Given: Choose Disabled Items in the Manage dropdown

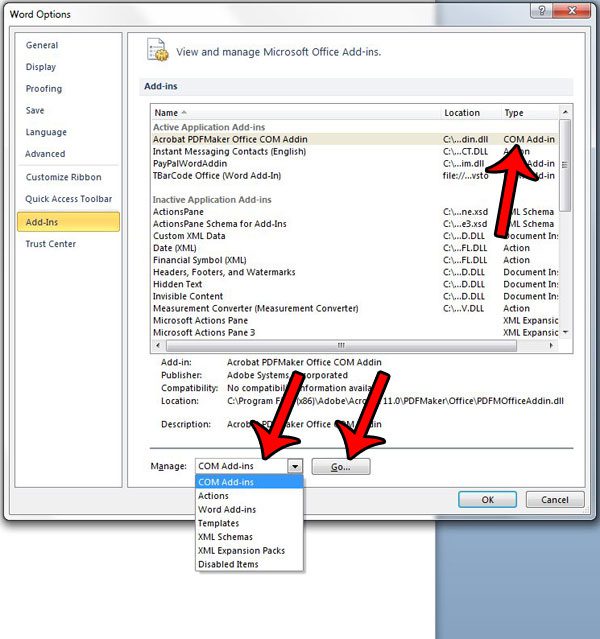Looking at the screenshot, I should pos(249,564).
